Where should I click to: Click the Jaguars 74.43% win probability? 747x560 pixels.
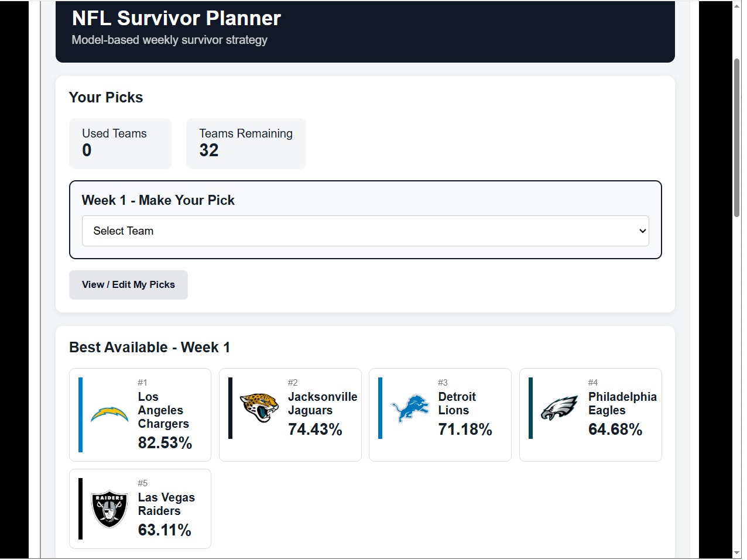(315, 430)
